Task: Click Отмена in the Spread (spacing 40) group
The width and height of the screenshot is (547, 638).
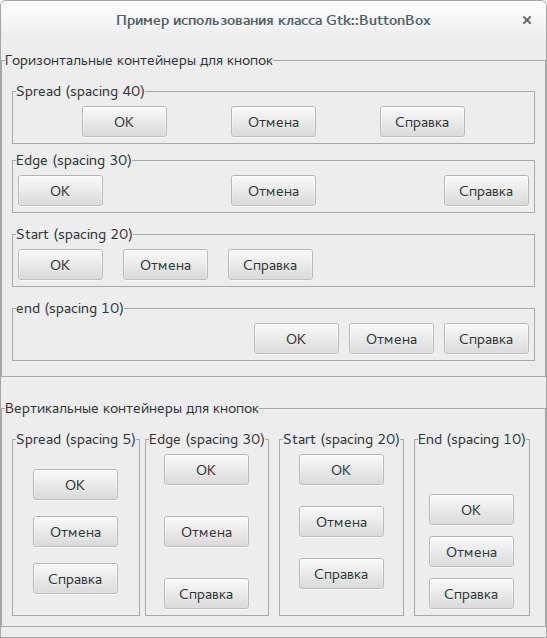Action: click(x=273, y=122)
